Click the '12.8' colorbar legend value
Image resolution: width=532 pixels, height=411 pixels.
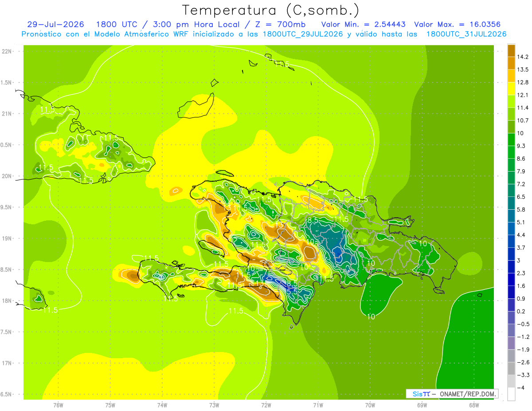523,82
